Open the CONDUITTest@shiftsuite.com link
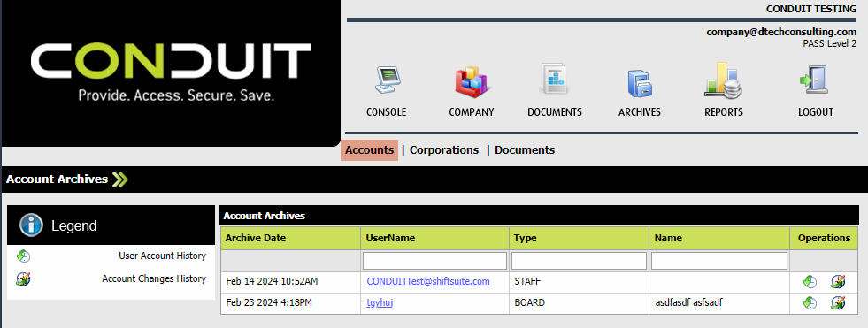Image resolution: width=868 pixels, height=328 pixels. point(428,281)
